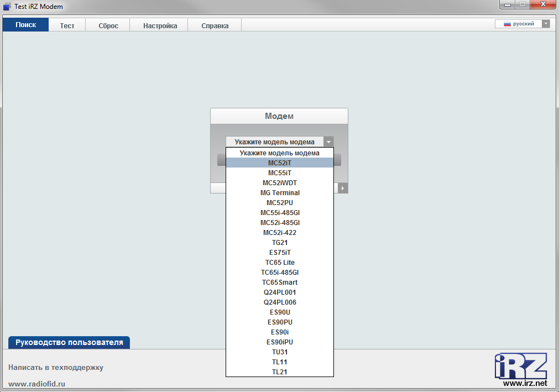Select ES90iPU modem entry
Screen dimensions: 559x392
[x=280, y=342]
